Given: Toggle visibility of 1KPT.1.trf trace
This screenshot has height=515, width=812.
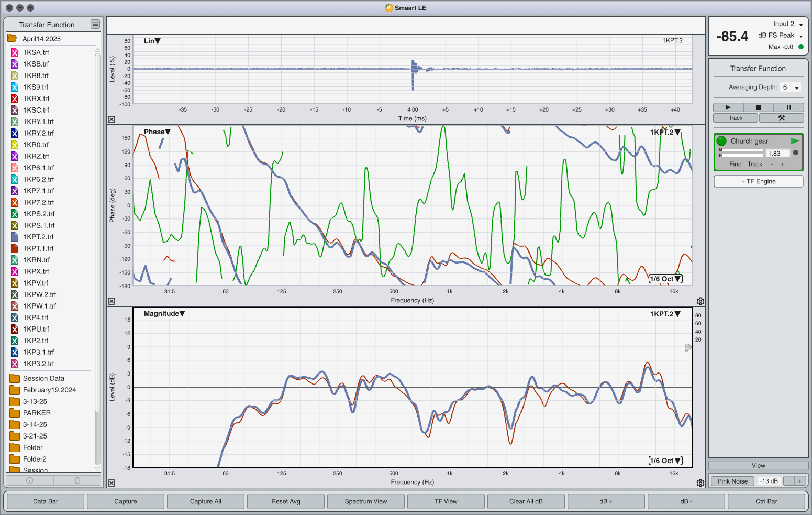Looking at the screenshot, I should pyautogui.click(x=15, y=248).
